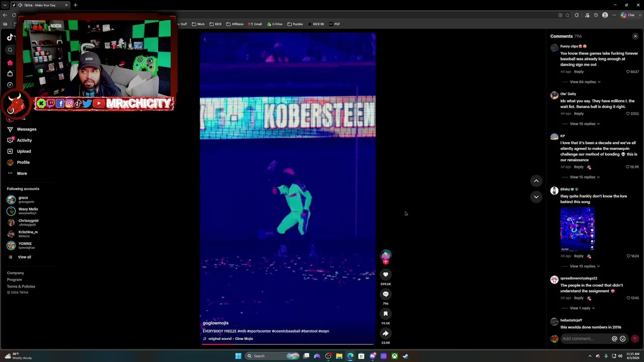Image resolution: width=644 pixels, height=362 pixels.
Task: Click the taskbar Search box
Action: [x=273, y=356]
